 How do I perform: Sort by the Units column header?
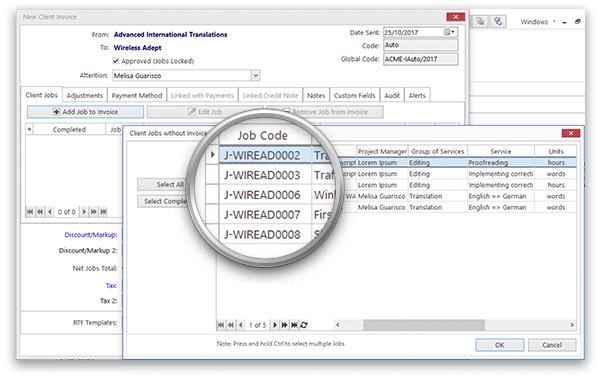(x=556, y=151)
